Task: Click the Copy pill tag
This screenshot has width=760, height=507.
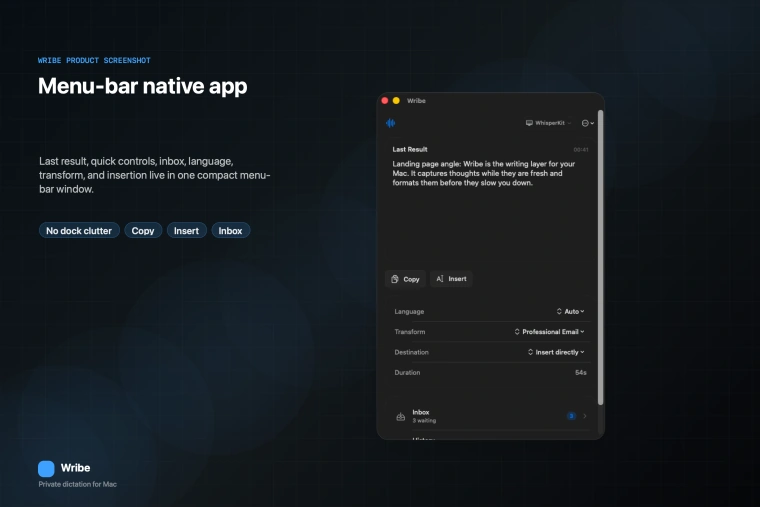Action: pyautogui.click(x=143, y=231)
